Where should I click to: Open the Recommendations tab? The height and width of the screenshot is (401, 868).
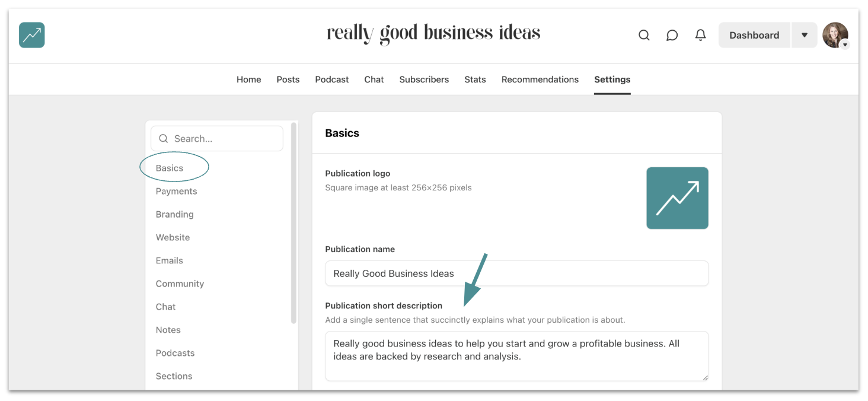coord(540,79)
